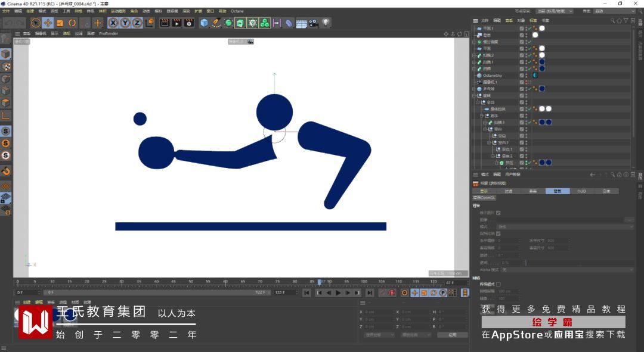Image resolution: width=644 pixels, height=352 pixels.
Task: Click the white material tag on 背景
Action: (x=535, y=35)
